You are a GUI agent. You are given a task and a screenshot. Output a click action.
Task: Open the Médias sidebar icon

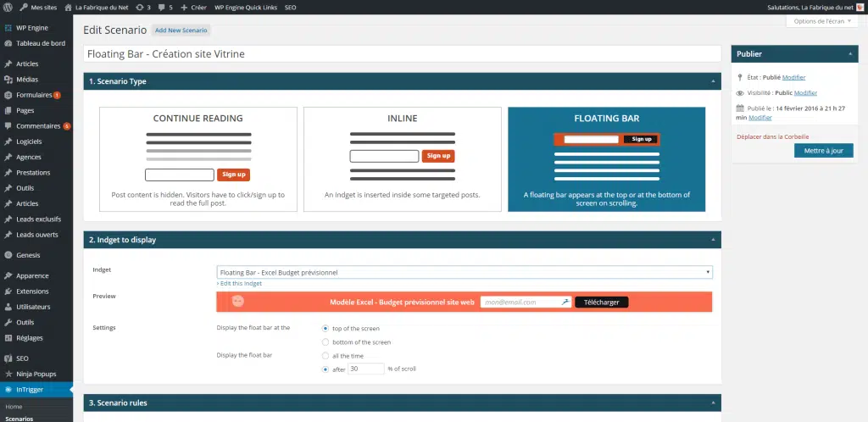point(8,80)
